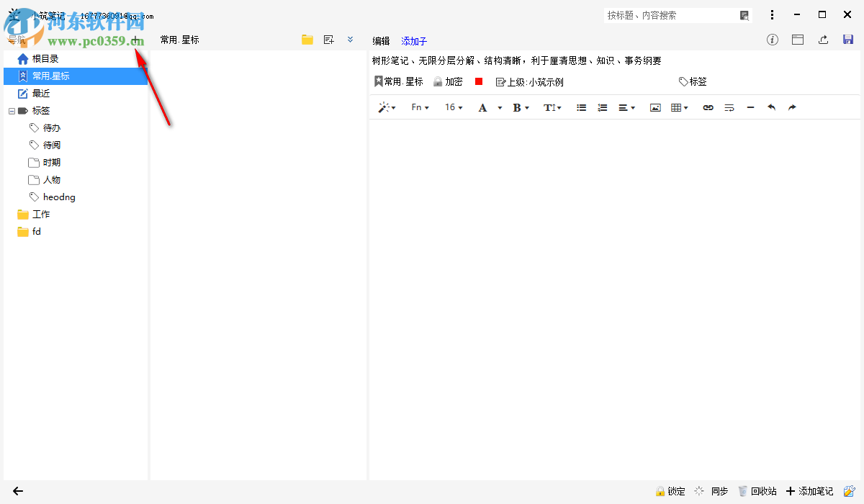Undo the last edit
This screenshot has height=504, width=864.
[771, 107]
